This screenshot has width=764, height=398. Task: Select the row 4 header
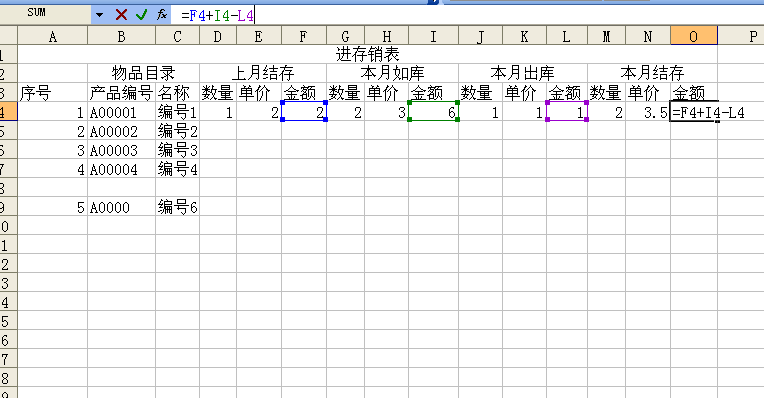[x=8, y=112]
